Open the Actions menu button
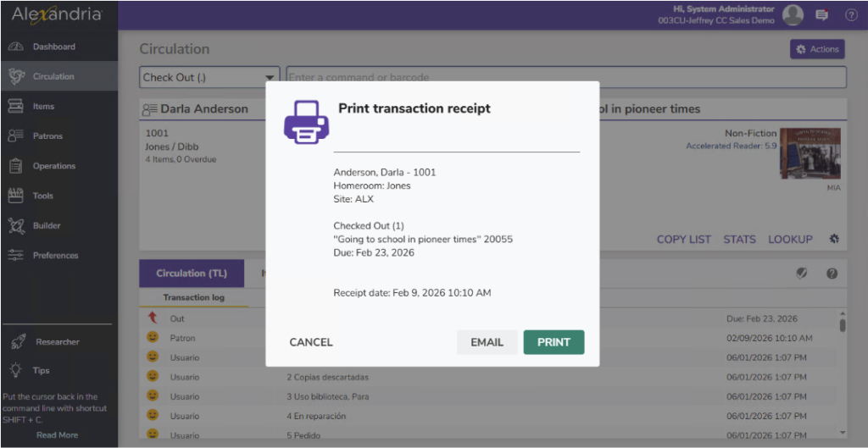Image resolution: width=868 pixels, height=448 pixels. (817, 49)
